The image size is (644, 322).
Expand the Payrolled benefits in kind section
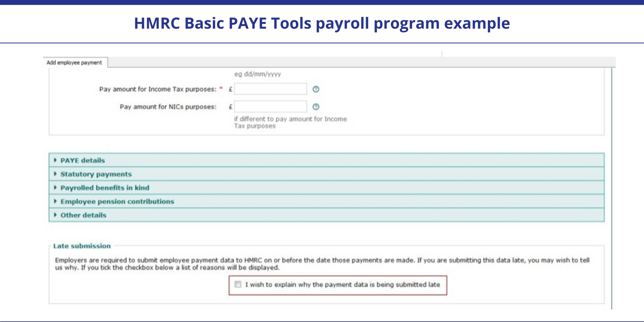tap(105, 187)
